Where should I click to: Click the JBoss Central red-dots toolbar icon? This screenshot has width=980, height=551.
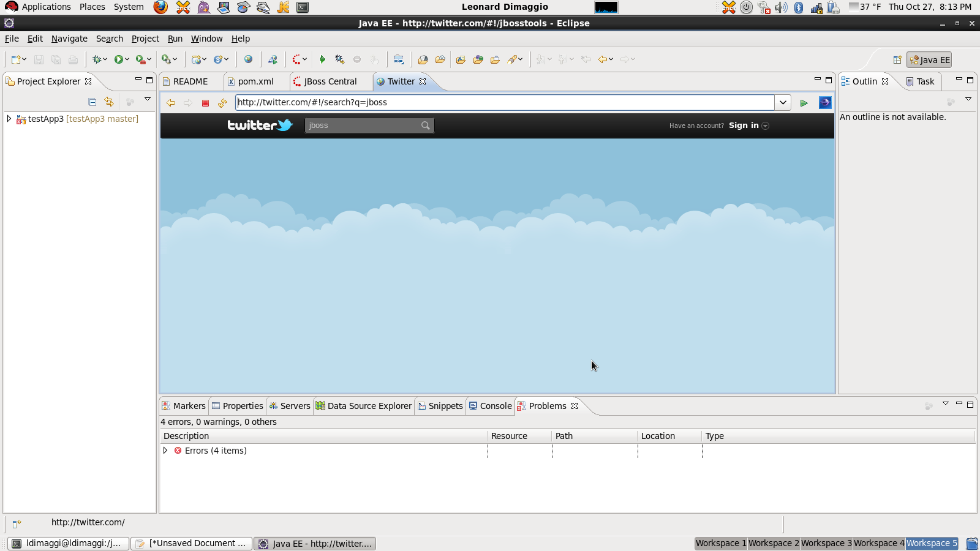(296, 59)
